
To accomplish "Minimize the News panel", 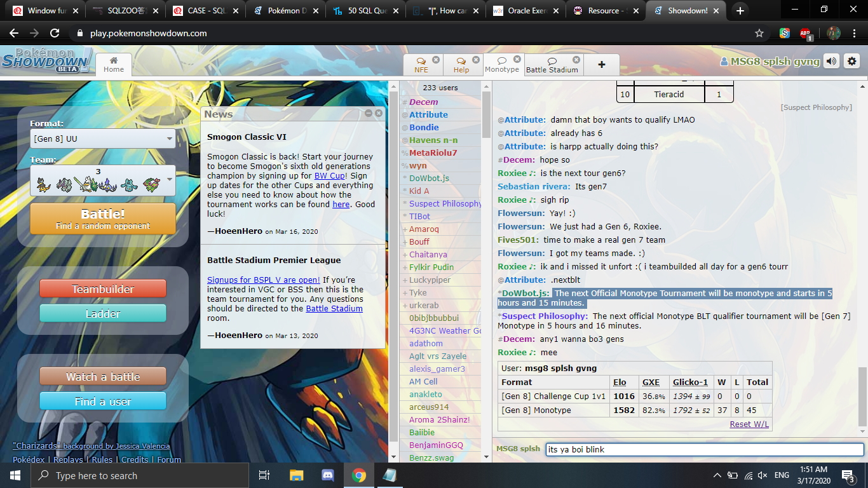I will (x=369, y=113).
